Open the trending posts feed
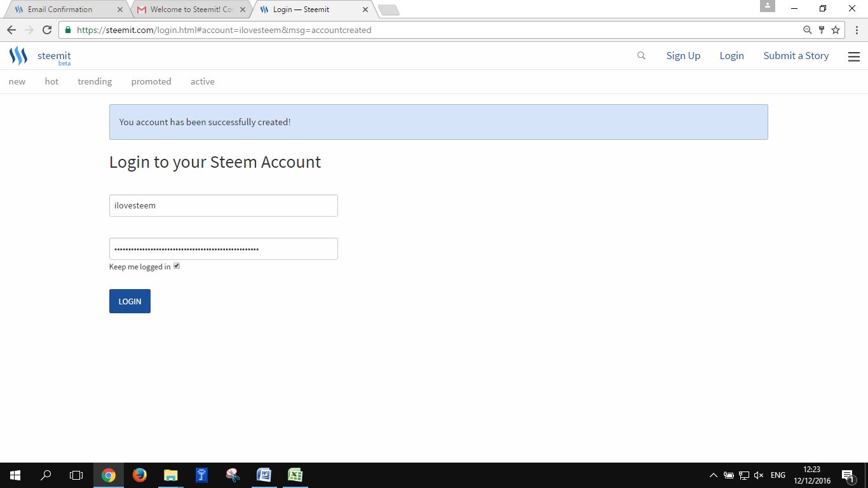The image size is (868, 488). pos(95,81)
